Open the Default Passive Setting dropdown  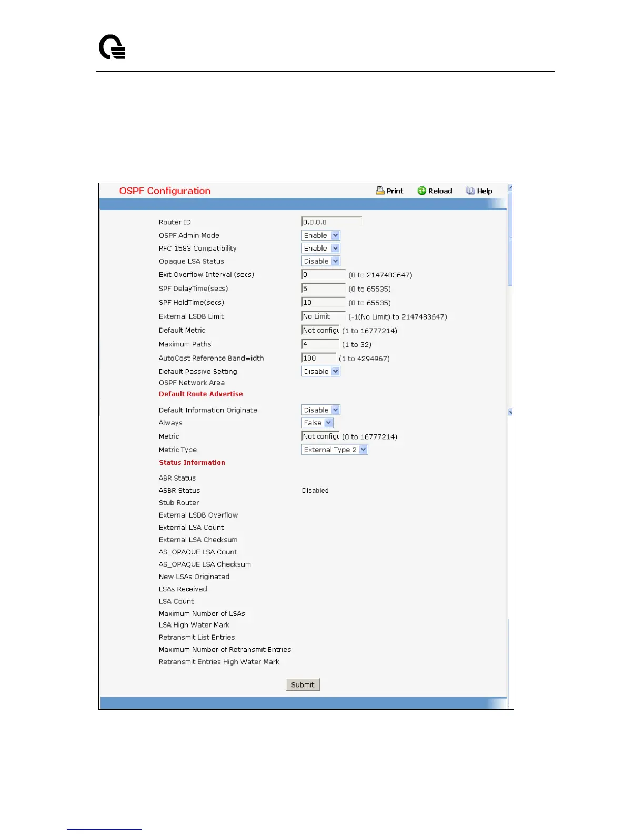click(x=321, y=371)
